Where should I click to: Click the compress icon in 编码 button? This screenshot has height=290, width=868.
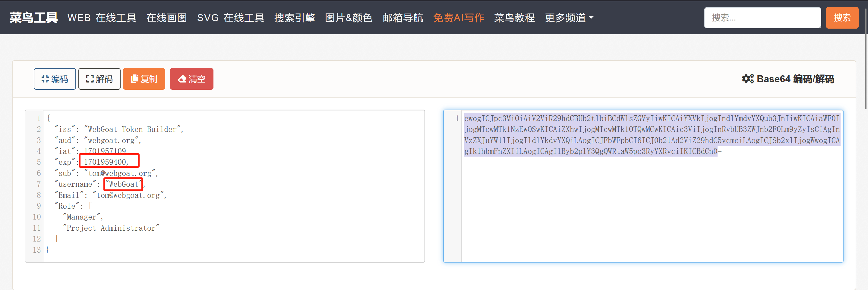click(45, 79)
